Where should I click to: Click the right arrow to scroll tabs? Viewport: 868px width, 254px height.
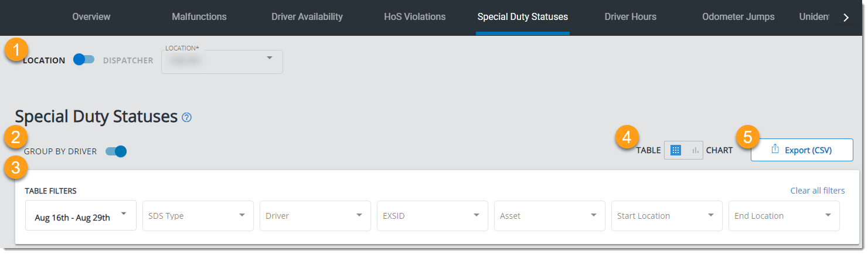click(x=846, y=18)
